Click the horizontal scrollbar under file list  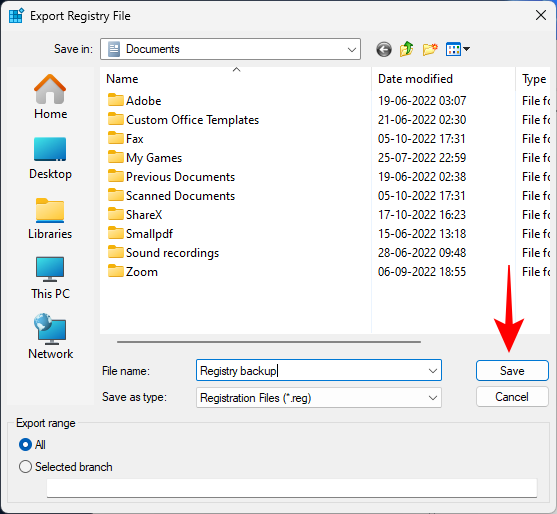click(269, 342)
